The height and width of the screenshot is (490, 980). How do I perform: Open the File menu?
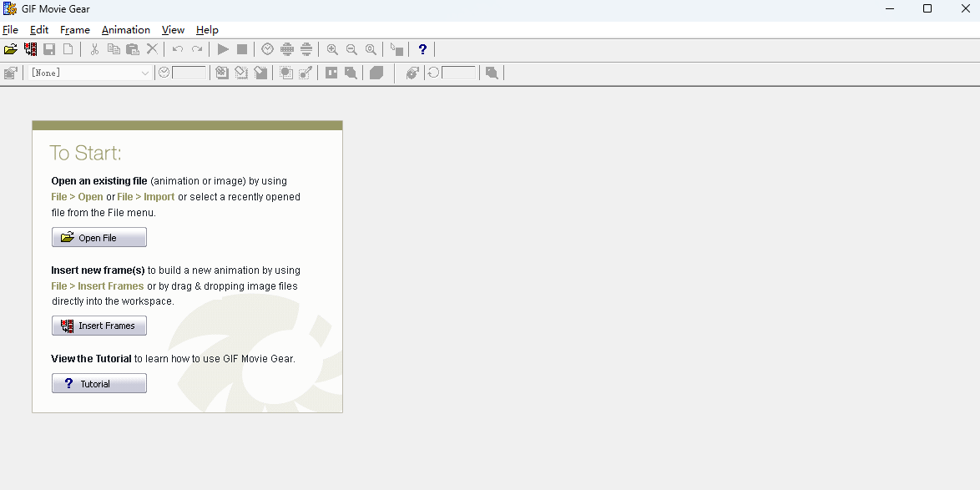click(10, 30)
